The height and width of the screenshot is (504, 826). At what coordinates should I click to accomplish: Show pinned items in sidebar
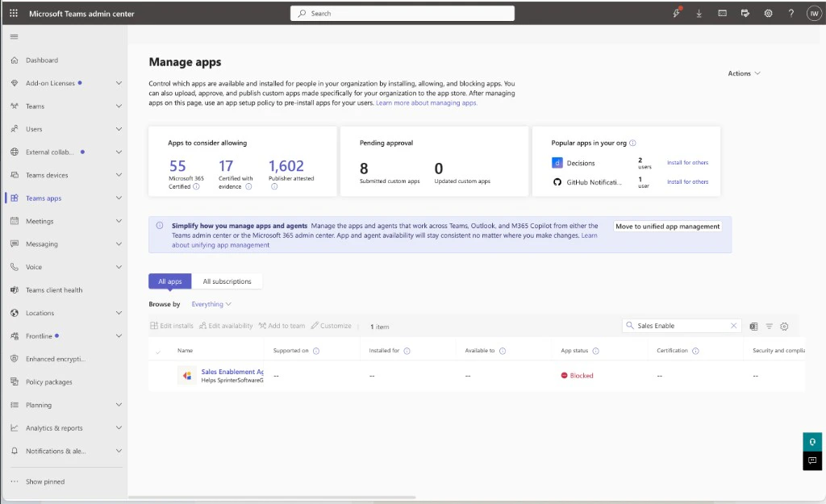pyautogui.click(x=45, y=481)
